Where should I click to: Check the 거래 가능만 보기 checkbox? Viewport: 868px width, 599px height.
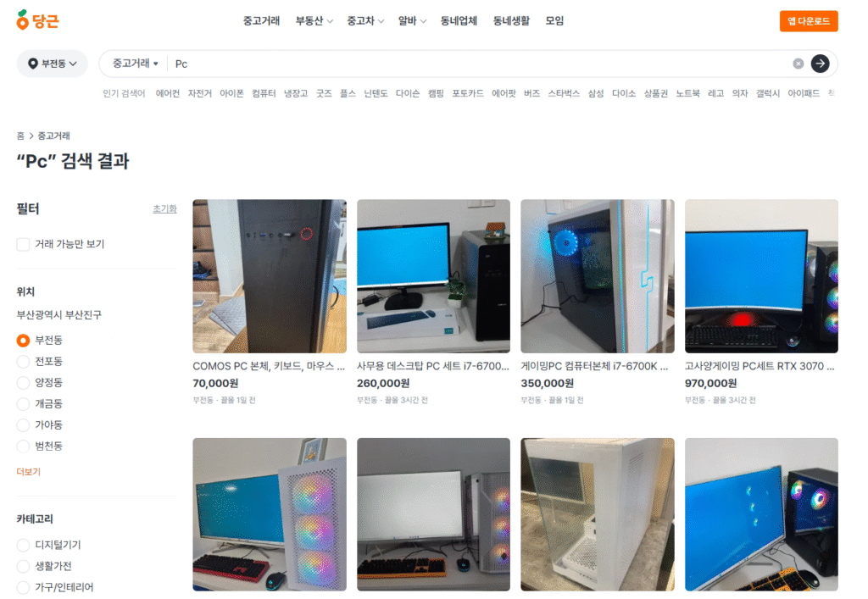pyautogui.click(x=24, y=244)
